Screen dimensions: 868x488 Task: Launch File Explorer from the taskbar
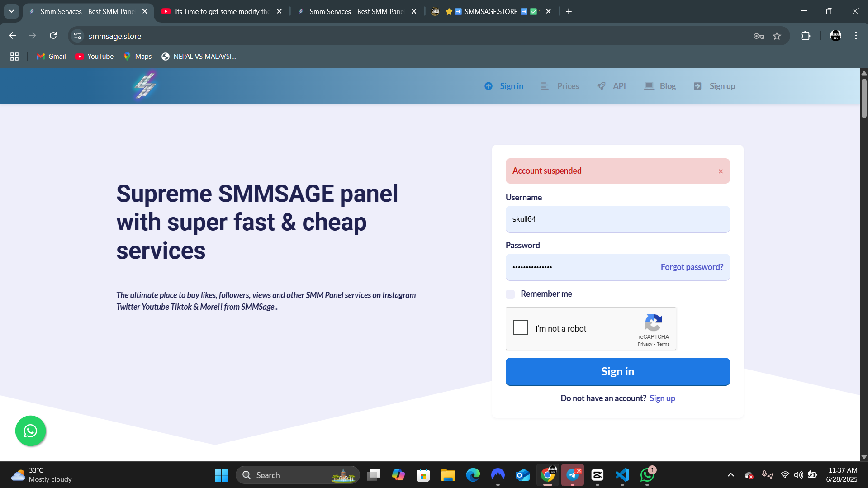pos(448,475)
